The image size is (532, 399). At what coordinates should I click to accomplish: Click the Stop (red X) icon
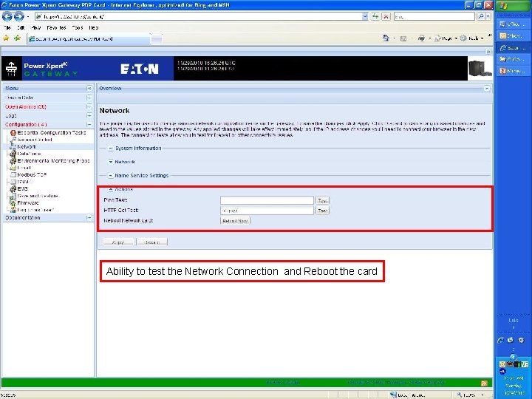(386, 16)
